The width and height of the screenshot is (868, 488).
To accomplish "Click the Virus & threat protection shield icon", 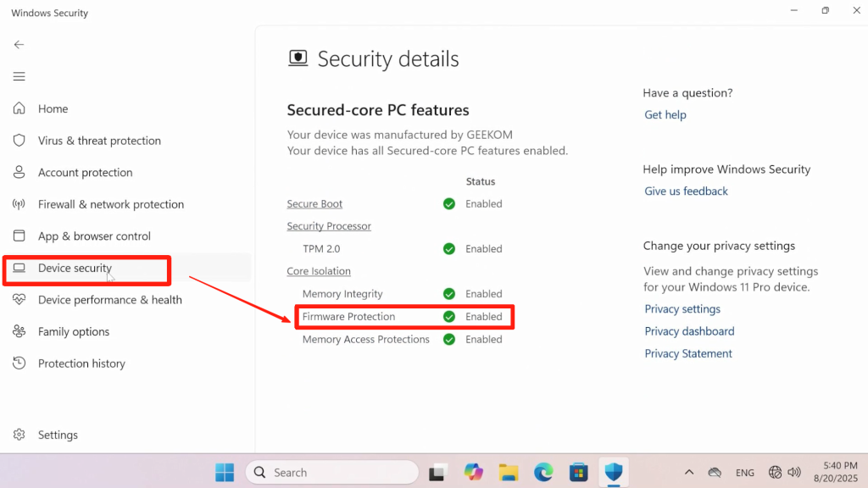I will click(x=19, y=141).
